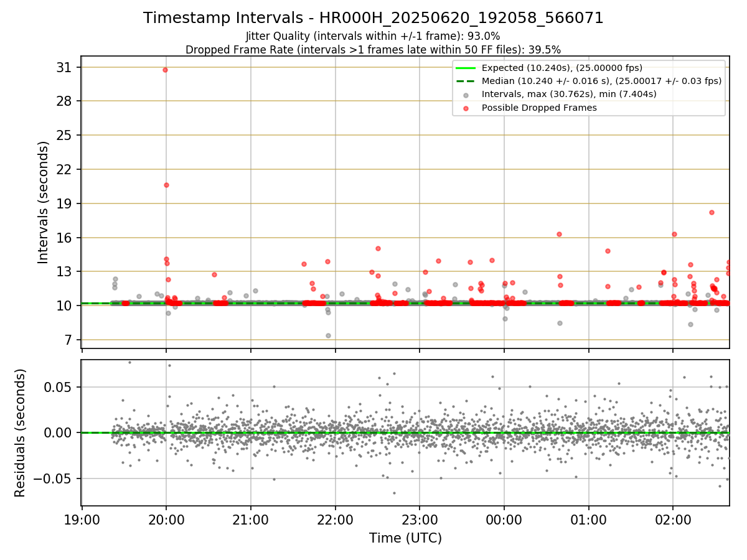Click the 02:00 time tick label

coord(674,518)
